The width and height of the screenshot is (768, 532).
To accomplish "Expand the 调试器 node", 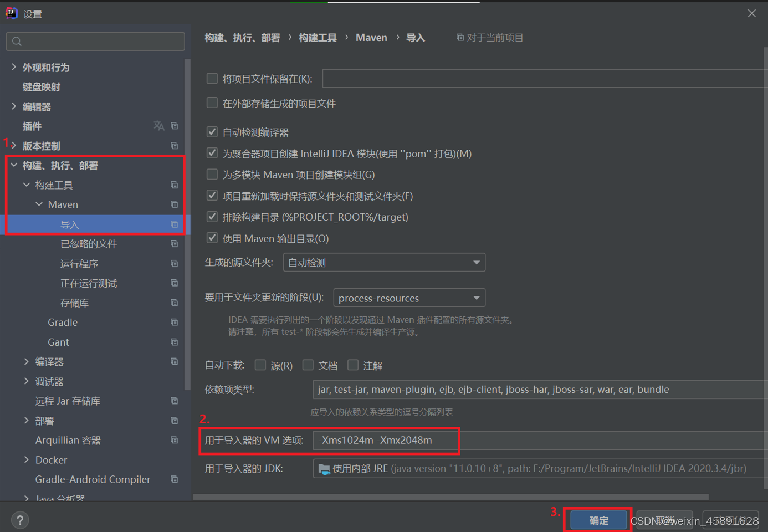I will 27,381.
